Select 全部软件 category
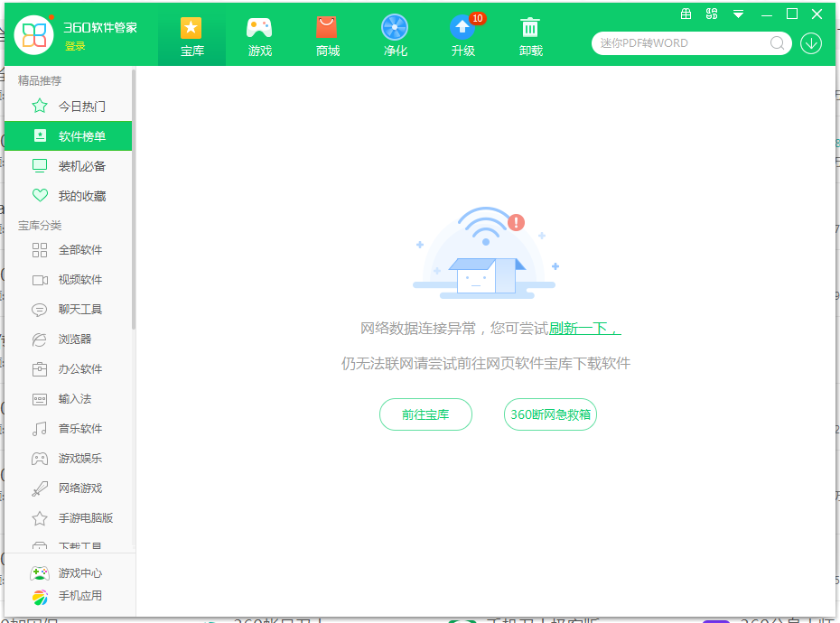This screenshot has width=840, height=623. (x=68, y=250)
